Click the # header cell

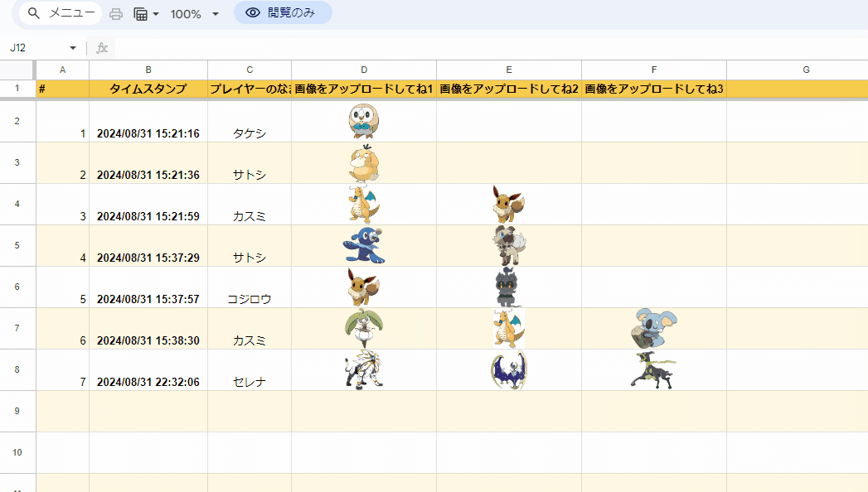pyautogui.click(x=62, y=89)
